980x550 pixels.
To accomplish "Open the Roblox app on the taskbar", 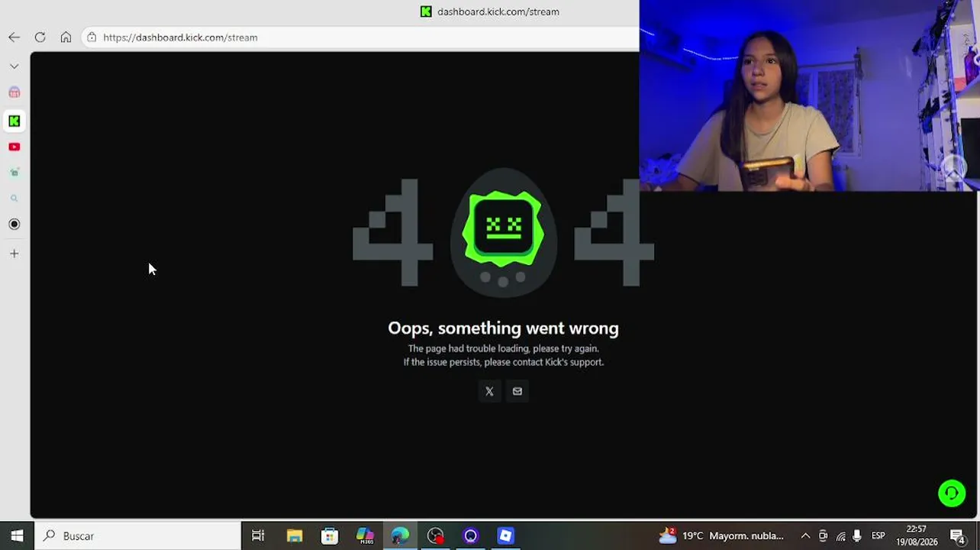I will (x=505, y=535).
